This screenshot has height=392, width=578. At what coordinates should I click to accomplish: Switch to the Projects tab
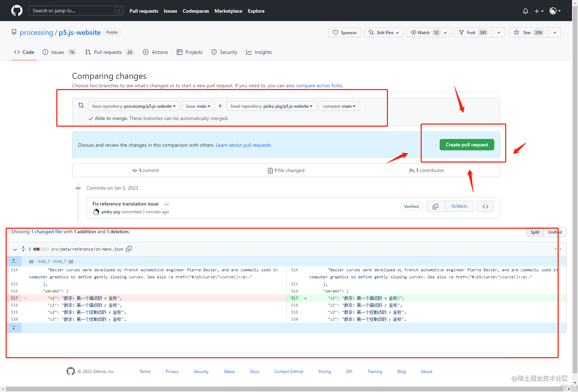[x=189, y=52]
